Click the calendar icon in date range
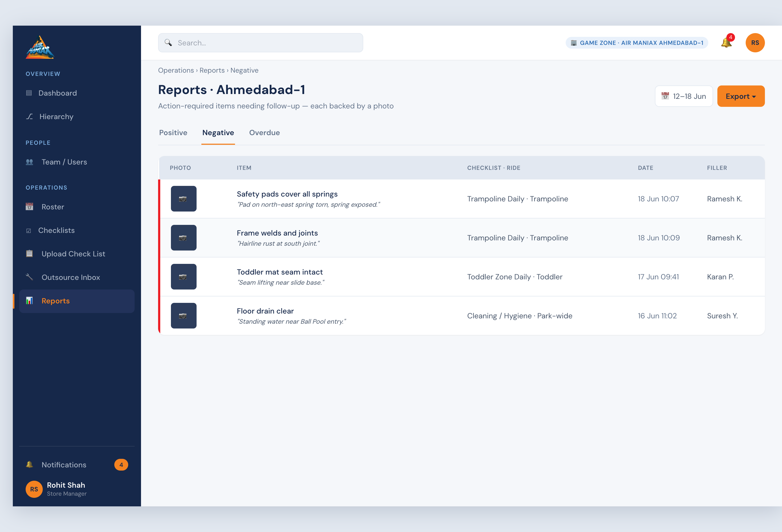782x532 pixels. click(x=665, y=96)
